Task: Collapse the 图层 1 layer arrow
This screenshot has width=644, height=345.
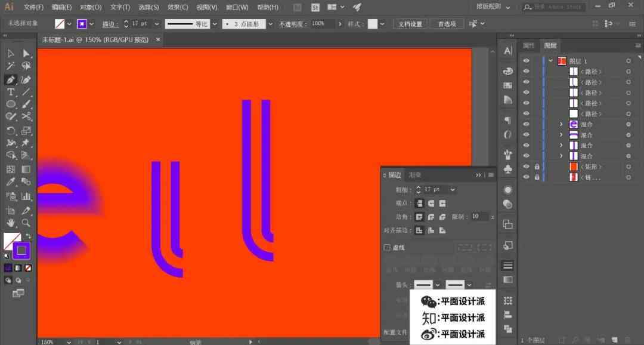Action: [x=551, y=61]
